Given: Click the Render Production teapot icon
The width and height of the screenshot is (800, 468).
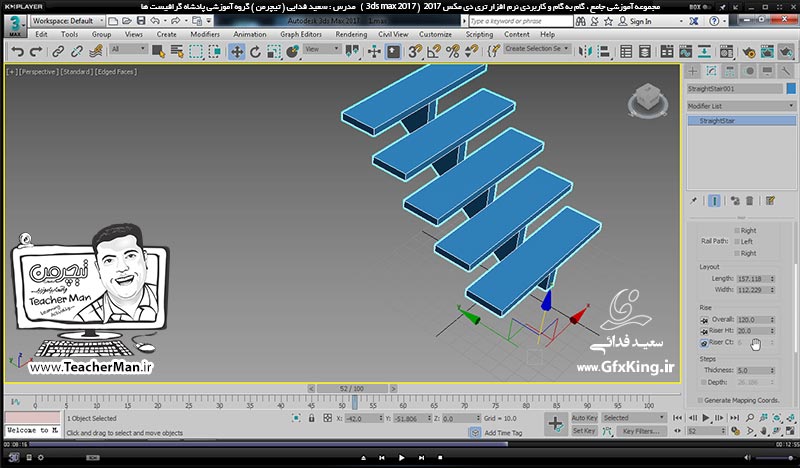Looking at the screenshot, I should tap(786, 52).
